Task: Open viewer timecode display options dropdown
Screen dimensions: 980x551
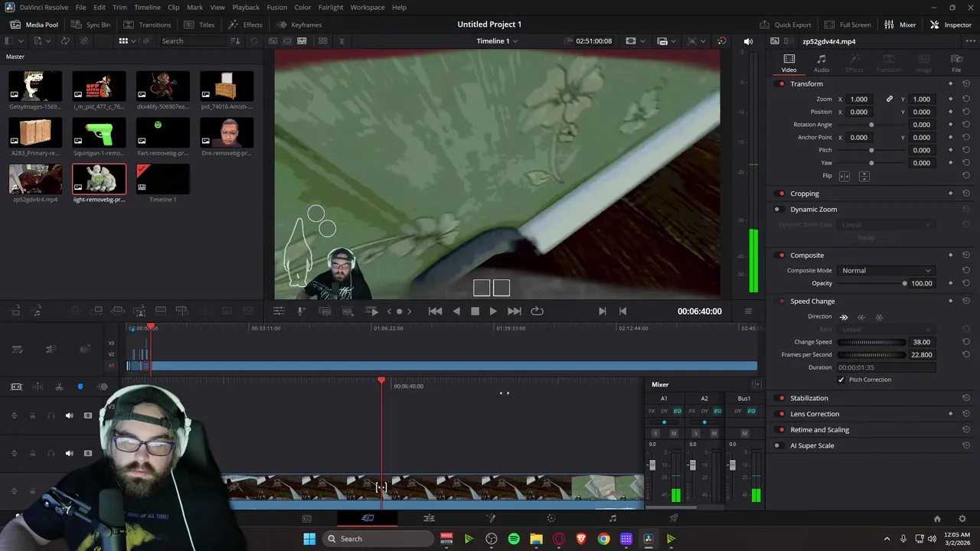Action: [748, 311]
